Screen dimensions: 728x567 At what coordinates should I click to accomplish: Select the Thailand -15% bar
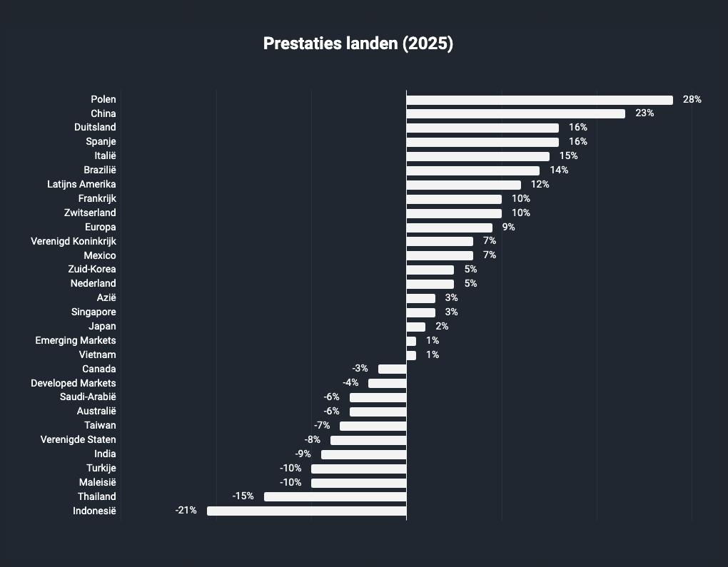tap(335, 497)
